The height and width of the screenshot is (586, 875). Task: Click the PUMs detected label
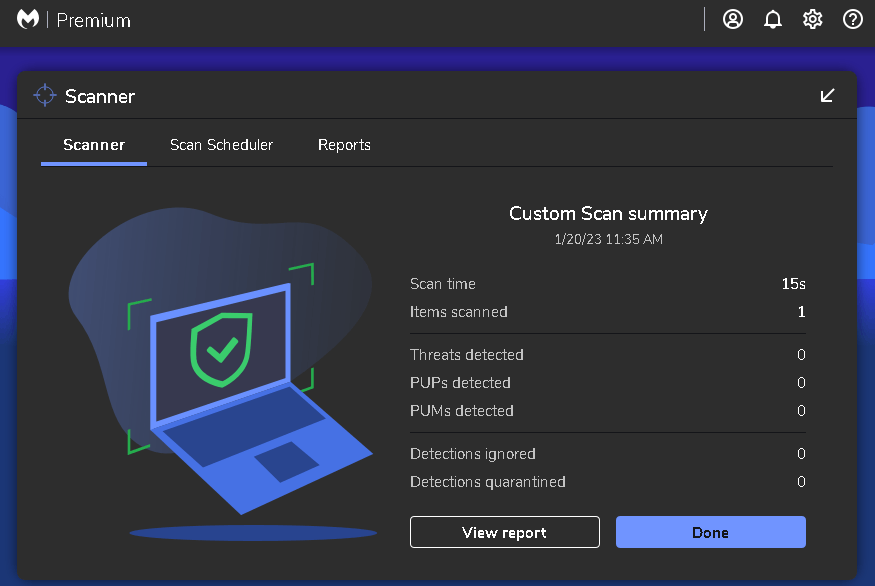[461, 411]
